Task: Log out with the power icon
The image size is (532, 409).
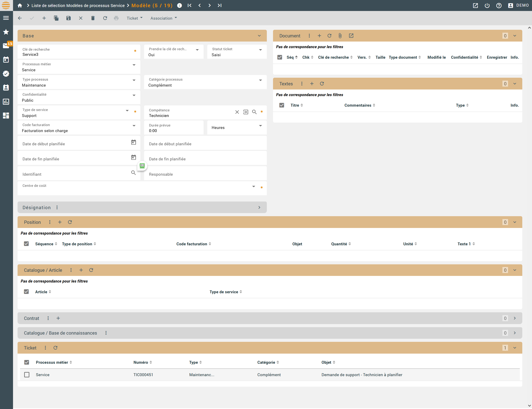Action: tap(487, 5)
